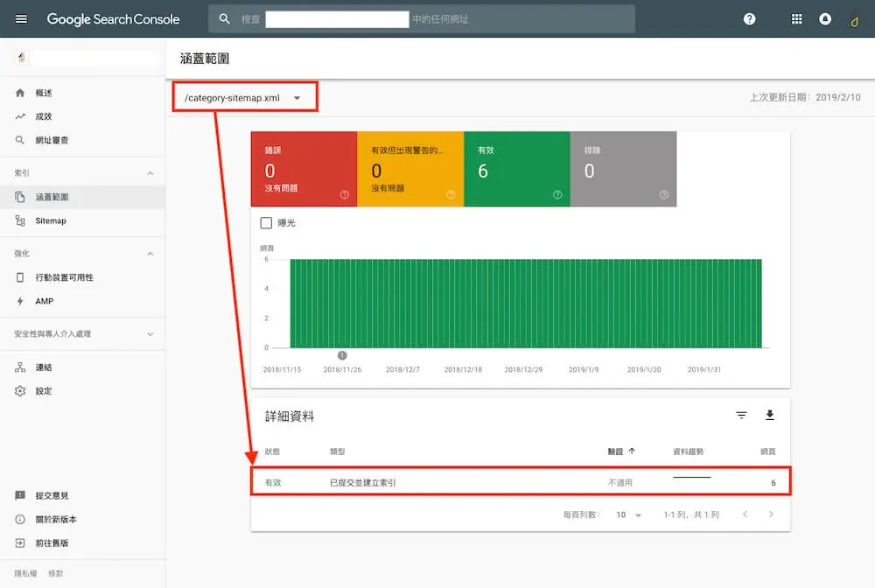
Task: Go to next page of results
Action: [x=771, y=514]
